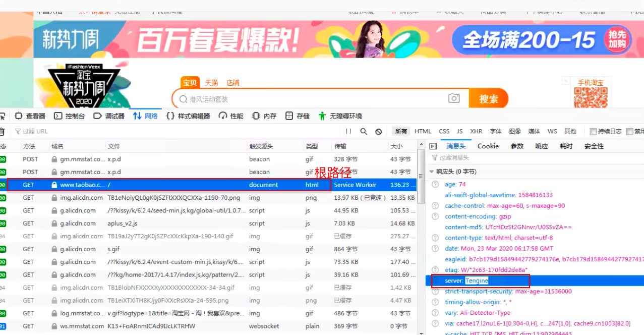644x335 pixels.
Task: Open help icon beside the date header
Action: (x=435, y=249)
